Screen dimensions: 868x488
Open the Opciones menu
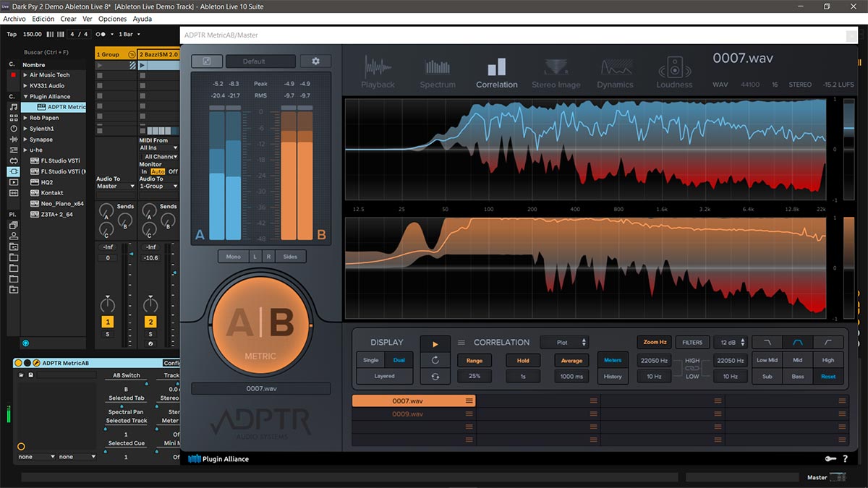click(x=112, y=19)
